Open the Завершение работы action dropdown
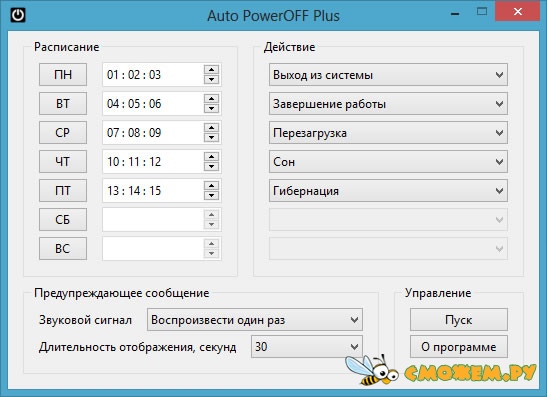Image resolution: width=547 pixels, height=397 pixels. tap(388, 104)
